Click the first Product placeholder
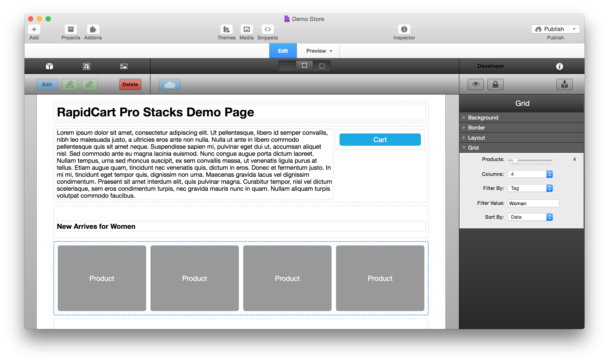 point(102,278)
